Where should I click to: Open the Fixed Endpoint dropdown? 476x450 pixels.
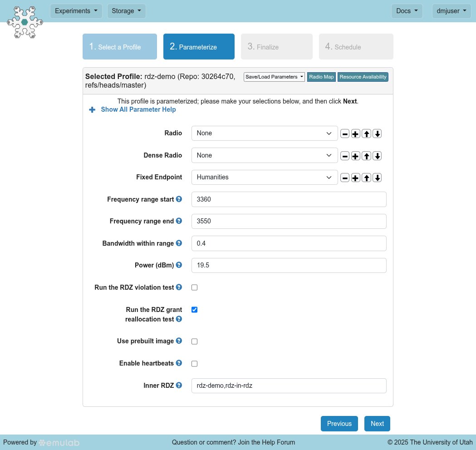point(265,177)
